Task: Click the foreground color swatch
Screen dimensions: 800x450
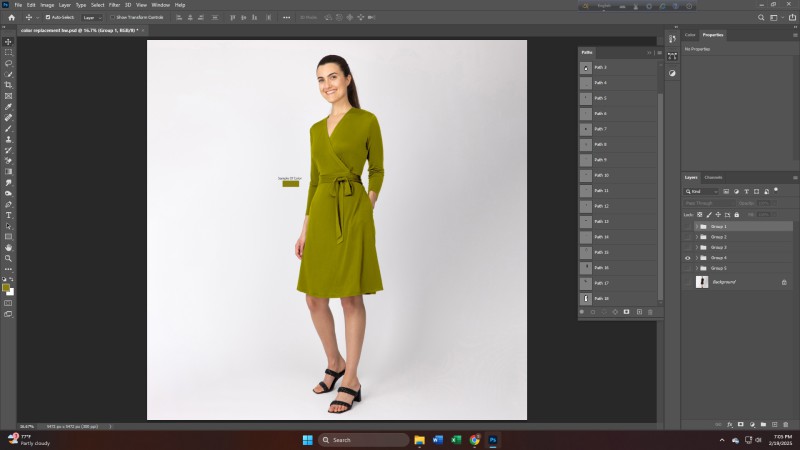Action: click(x=6, y=287)
